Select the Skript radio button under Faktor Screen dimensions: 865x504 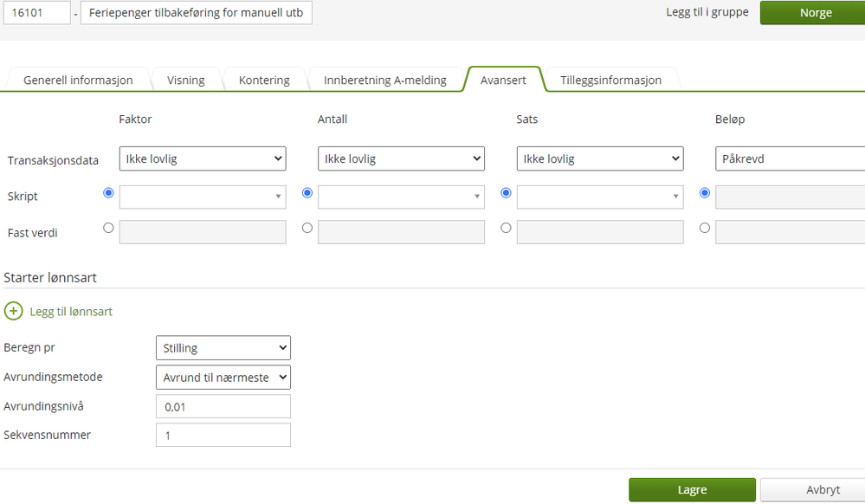point(109,192)
